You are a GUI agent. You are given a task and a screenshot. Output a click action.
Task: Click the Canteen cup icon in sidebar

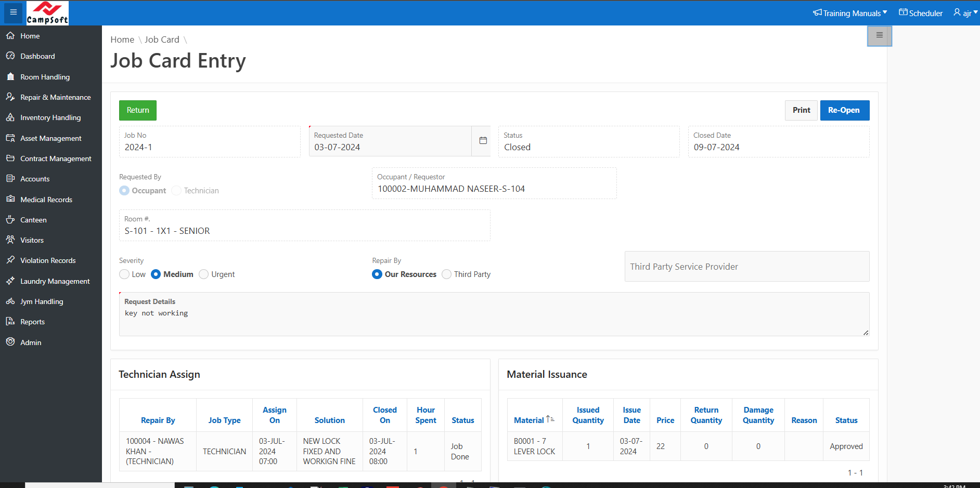(x=10, y=220)
